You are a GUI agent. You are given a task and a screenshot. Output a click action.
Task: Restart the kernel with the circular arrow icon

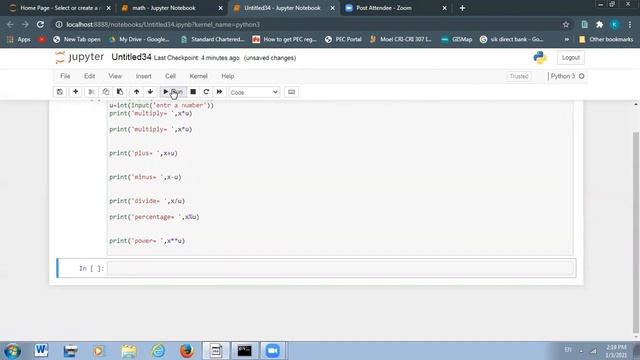pyautogui.click(x=206, y=92)
